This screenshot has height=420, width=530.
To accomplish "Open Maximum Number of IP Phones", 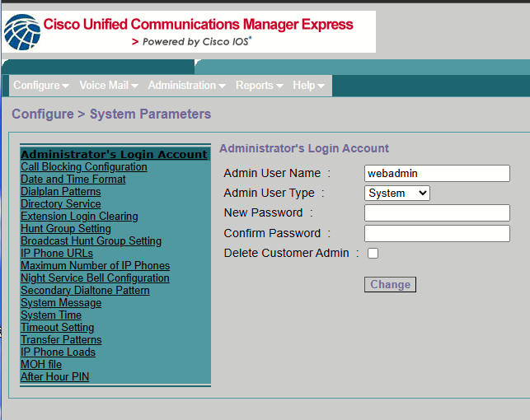I will tap(96, 266).
